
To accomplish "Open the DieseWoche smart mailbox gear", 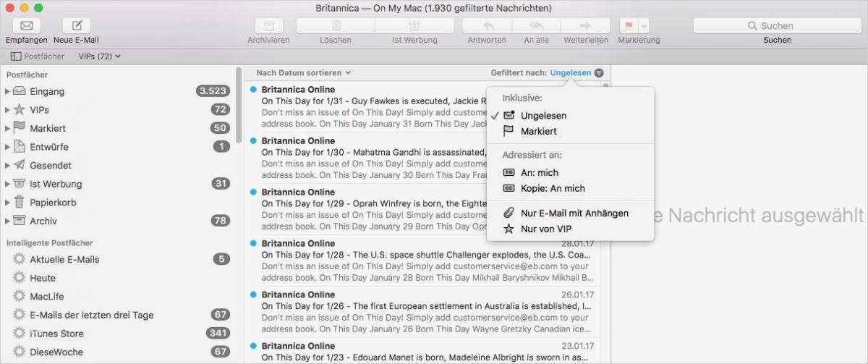I will pos(19,352).
